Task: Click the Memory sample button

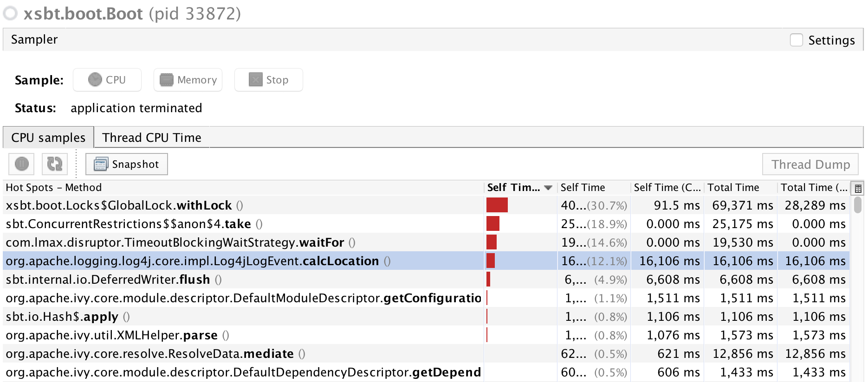Action: click(188, 80)
